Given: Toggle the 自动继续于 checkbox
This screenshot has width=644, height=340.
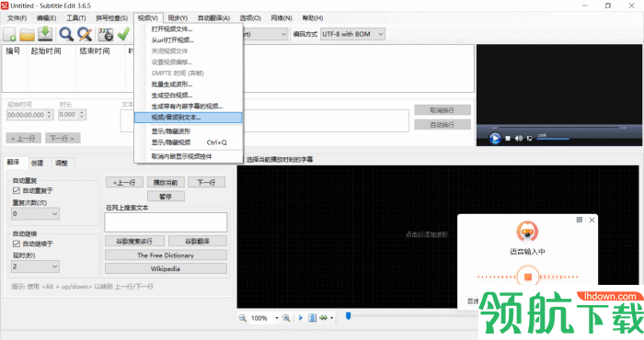Looking at the screenshot, I should click(x=17, y=244).
